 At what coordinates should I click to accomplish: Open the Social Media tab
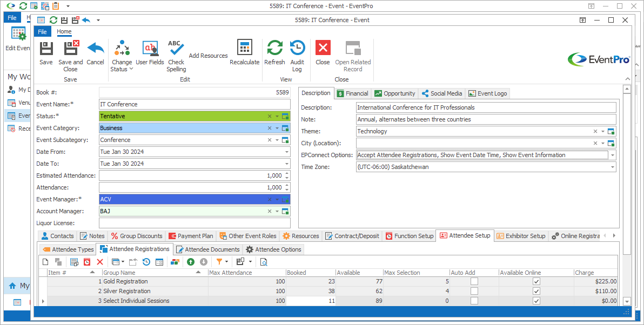point(441,93)
